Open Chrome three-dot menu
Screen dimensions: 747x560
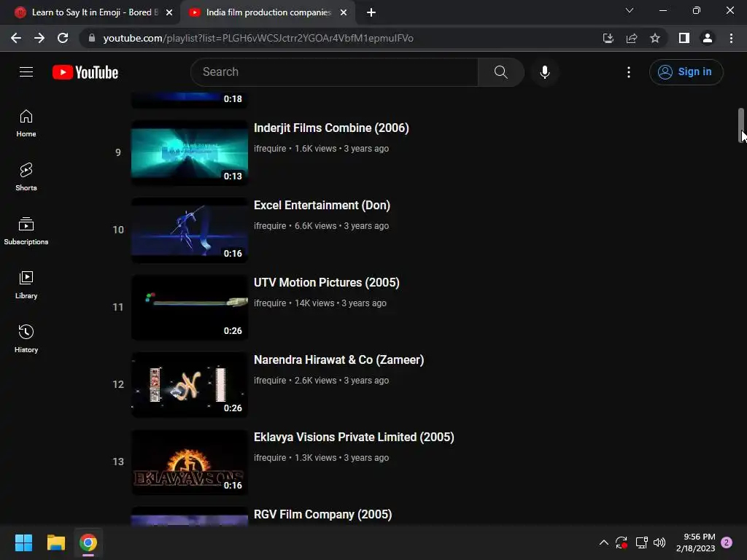coord(731,38)
